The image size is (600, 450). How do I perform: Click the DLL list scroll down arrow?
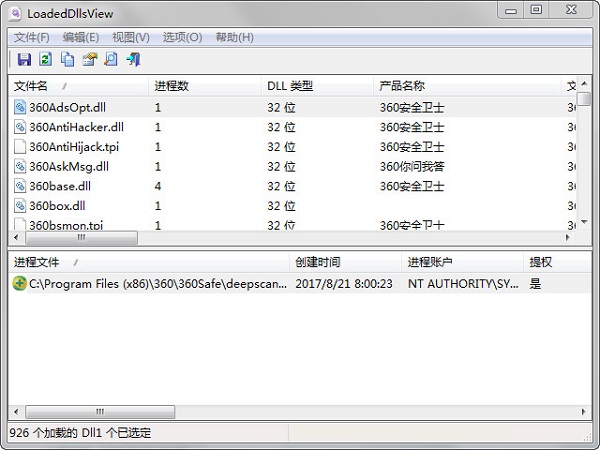pyautogui.click(x=584, y=222)
